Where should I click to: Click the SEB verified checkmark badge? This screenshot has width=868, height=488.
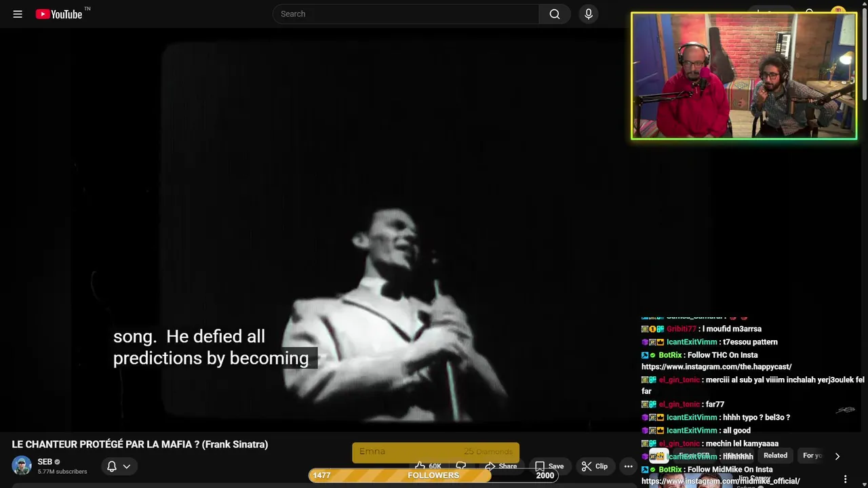pyautogui.click(x=58, y=462)
